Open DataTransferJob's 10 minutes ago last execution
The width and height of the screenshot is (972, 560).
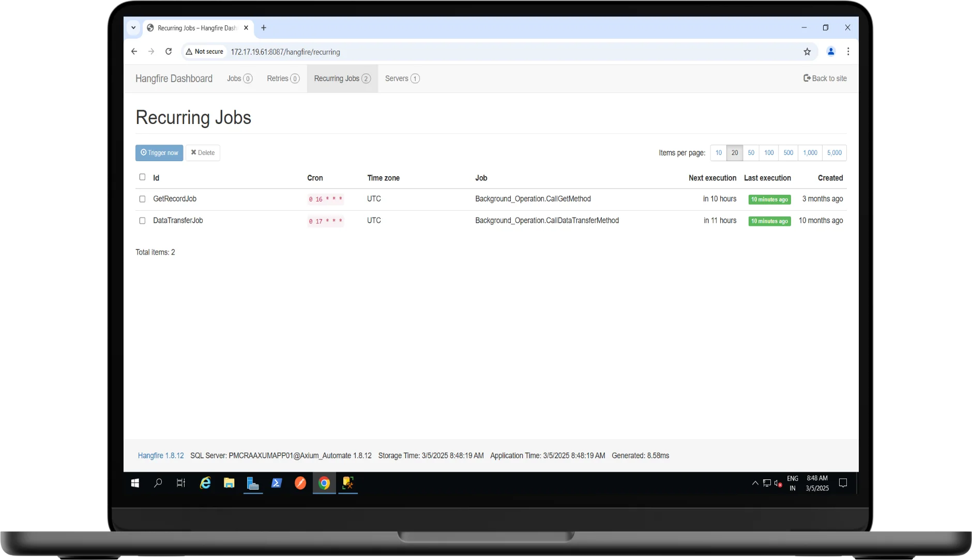point(769,221)
